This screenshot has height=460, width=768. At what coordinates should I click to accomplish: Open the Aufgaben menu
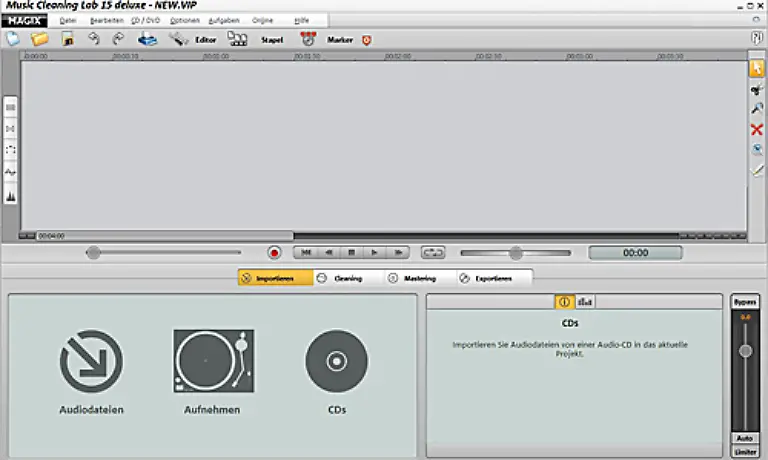pos(224,20)
